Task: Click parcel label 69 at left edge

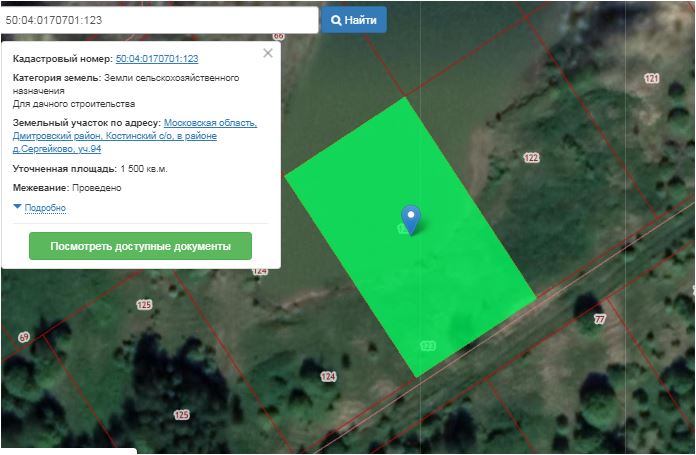Action: pyautogui.click(x=24, y=338)
